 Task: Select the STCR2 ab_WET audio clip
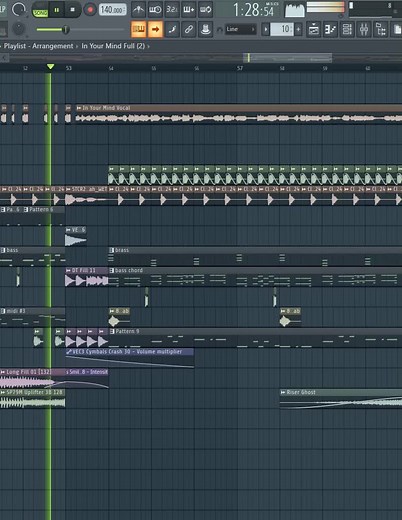click(87, 196)
